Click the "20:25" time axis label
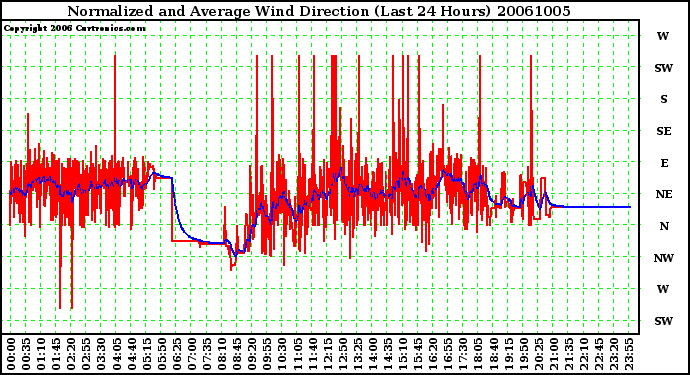Image resolution: width=690 pixels, height=375 pixels. click(539, 354)
